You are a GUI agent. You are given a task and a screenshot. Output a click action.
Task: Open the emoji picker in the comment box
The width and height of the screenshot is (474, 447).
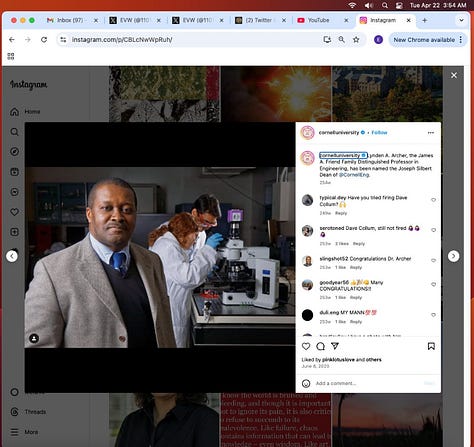pyautogui.click(x=306, y=383)
